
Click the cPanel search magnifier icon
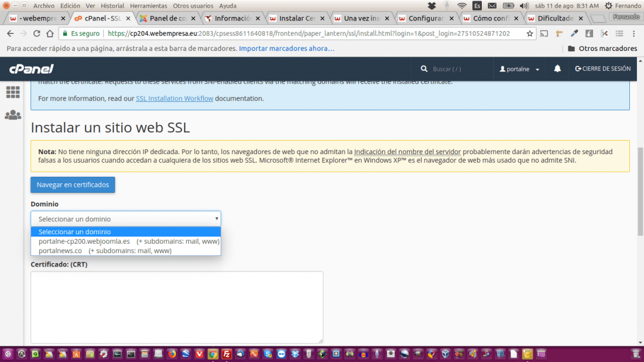(x=424, y=69)
